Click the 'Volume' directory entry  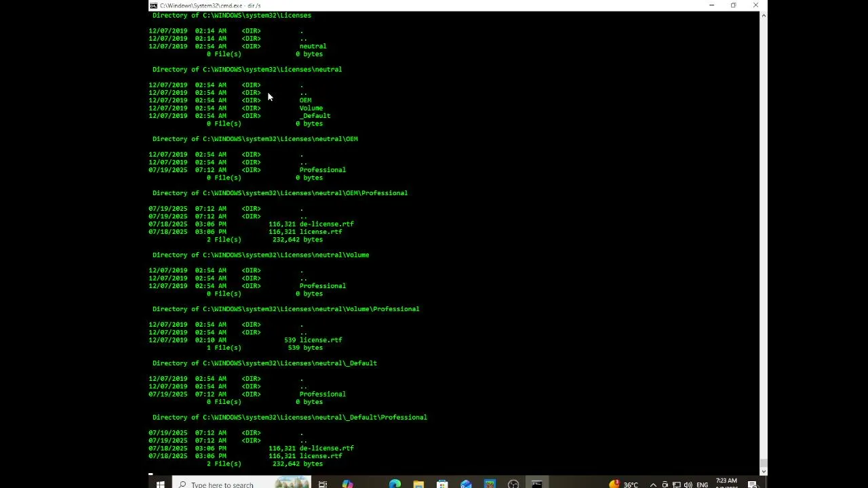coord(311,108)
